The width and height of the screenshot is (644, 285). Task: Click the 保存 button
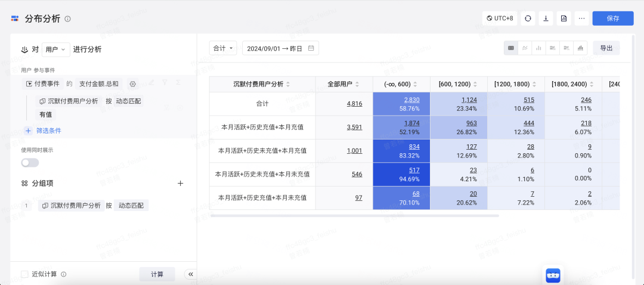(613, 18)
